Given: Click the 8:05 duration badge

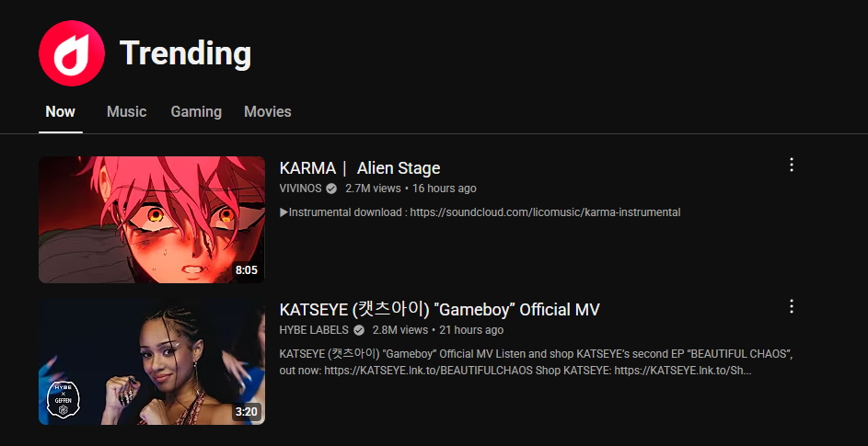Looking at the screenshot, I should (247, 270).
